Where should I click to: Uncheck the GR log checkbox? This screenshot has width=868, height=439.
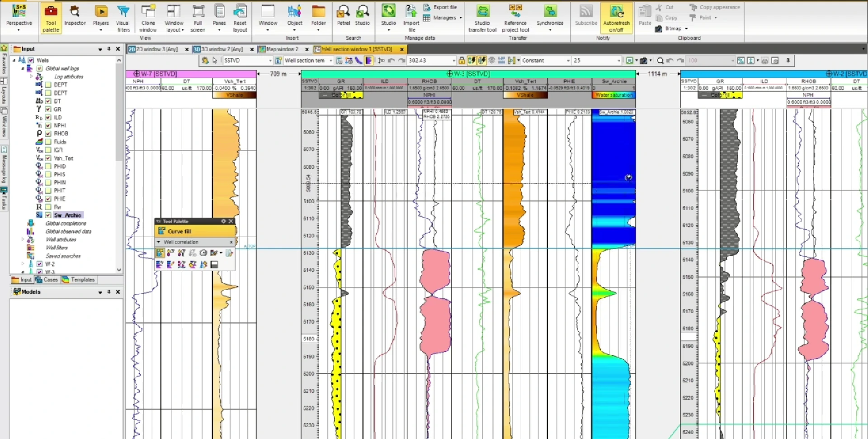(x=48, y=109)
